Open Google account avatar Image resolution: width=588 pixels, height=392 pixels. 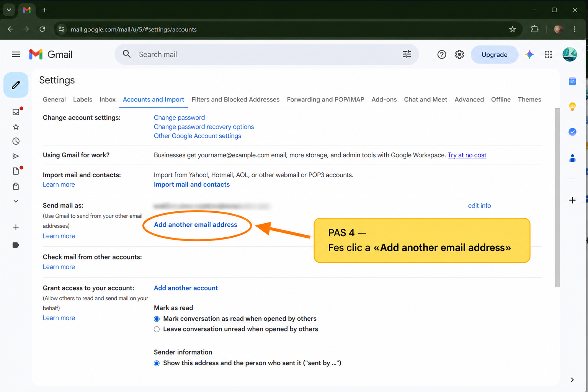coord(569,54)
